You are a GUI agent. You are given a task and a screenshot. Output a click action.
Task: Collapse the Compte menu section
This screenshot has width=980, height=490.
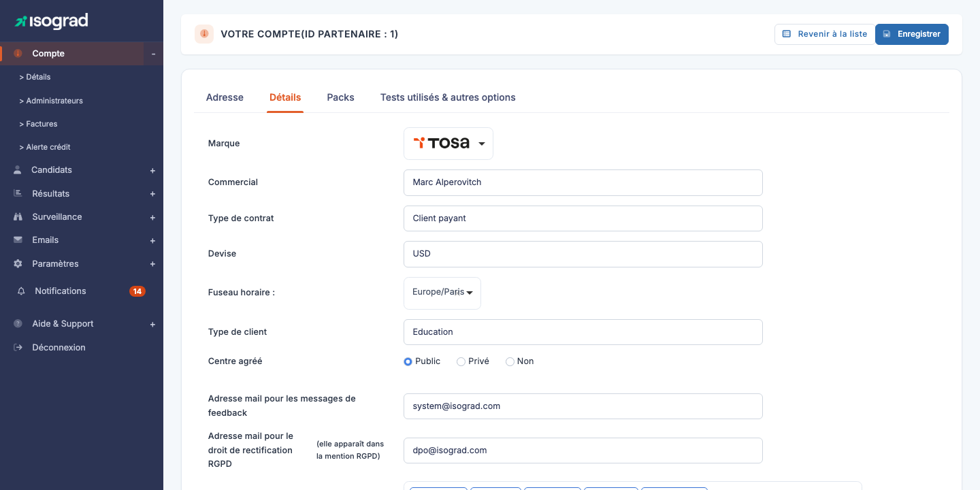153,54
